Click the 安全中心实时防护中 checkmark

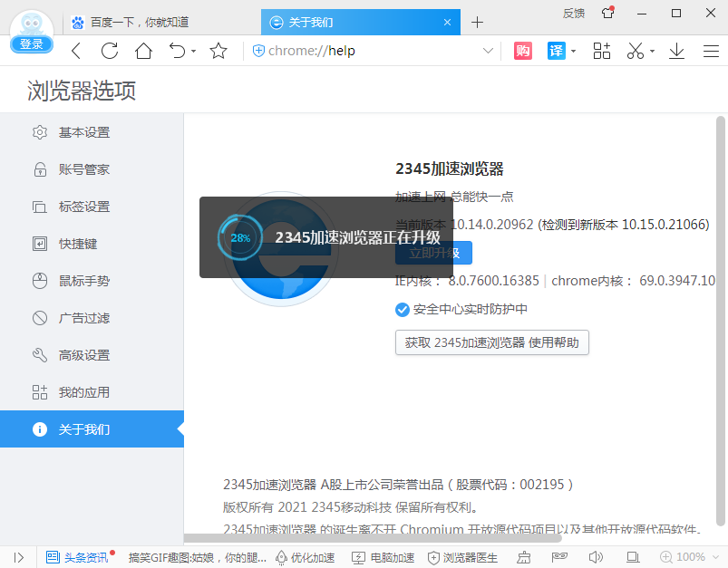pyautogui.click(x=402, y=310)
